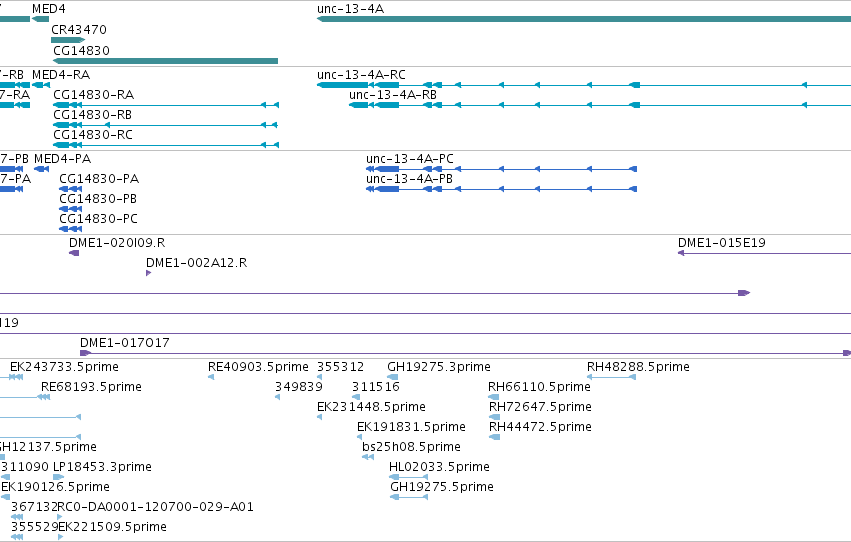Click the unc-13-4A-PC protein label

(x=410, y=158)
